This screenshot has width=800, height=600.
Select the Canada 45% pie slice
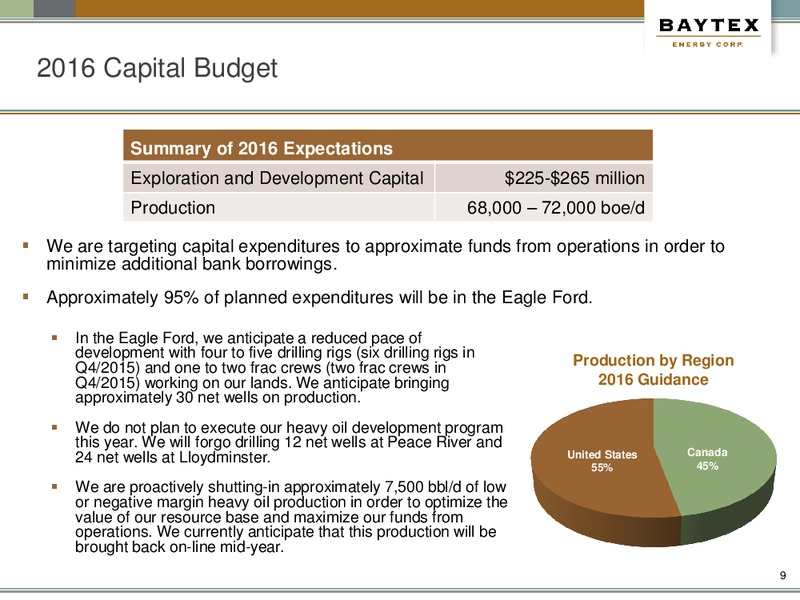[714, 457]
